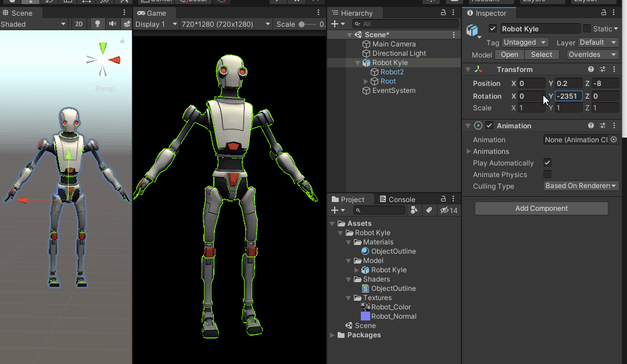This screenshot has height=364, width=627.
Task: Open Animation component preset settings icon
Action: pyautogui.click(x=603, y=126)
